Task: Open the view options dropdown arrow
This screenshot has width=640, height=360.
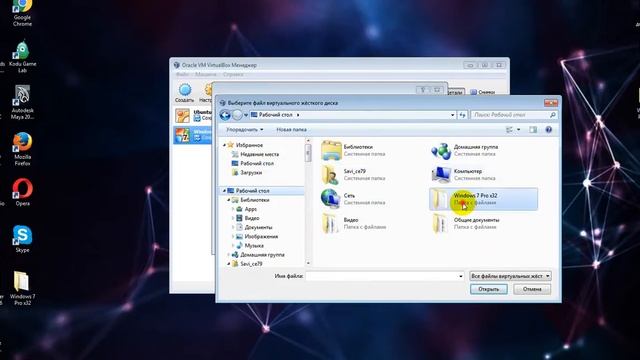Action: pyautogui.click(x=519, y=129)
